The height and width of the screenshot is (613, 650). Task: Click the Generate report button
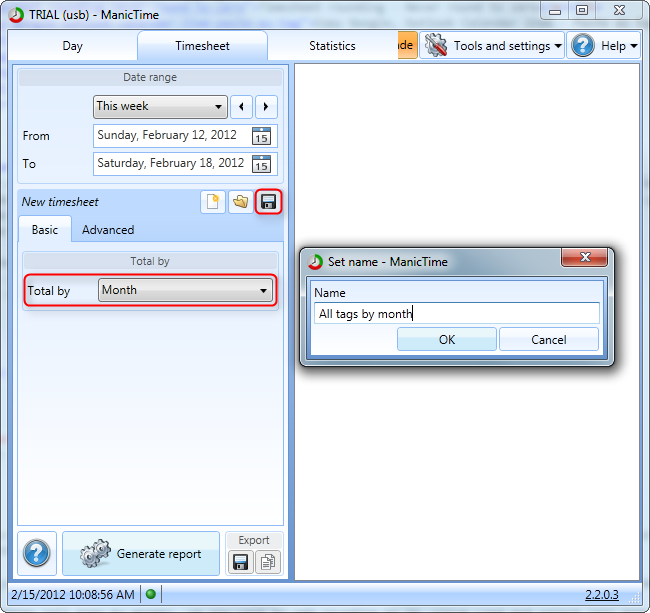tap(141, 553)
